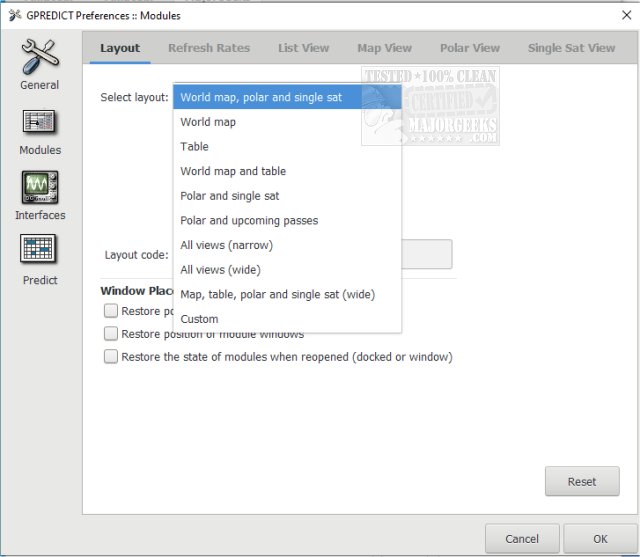Switch to the List View tab
The width and height of the screenshot is (640, 557).
coord(303,48)
